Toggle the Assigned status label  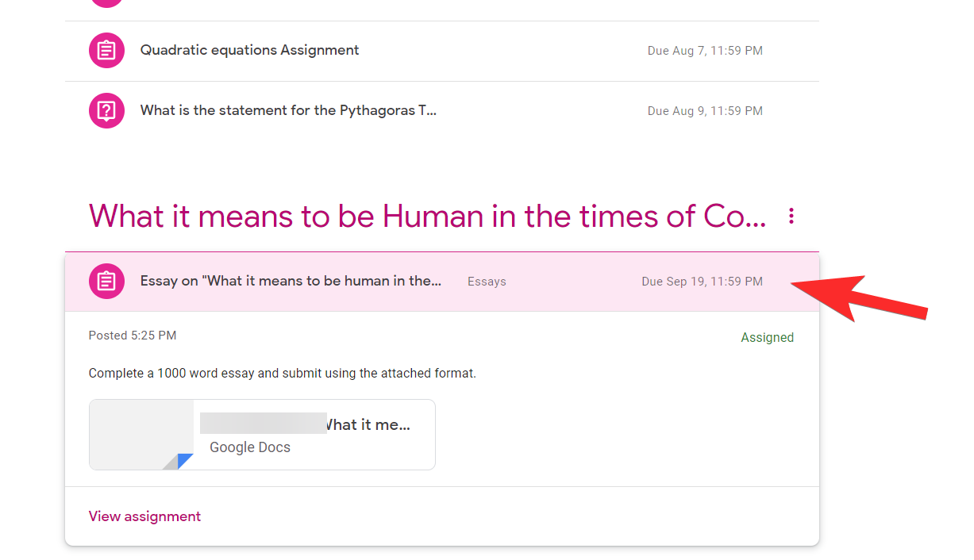(x=767, y=337)
